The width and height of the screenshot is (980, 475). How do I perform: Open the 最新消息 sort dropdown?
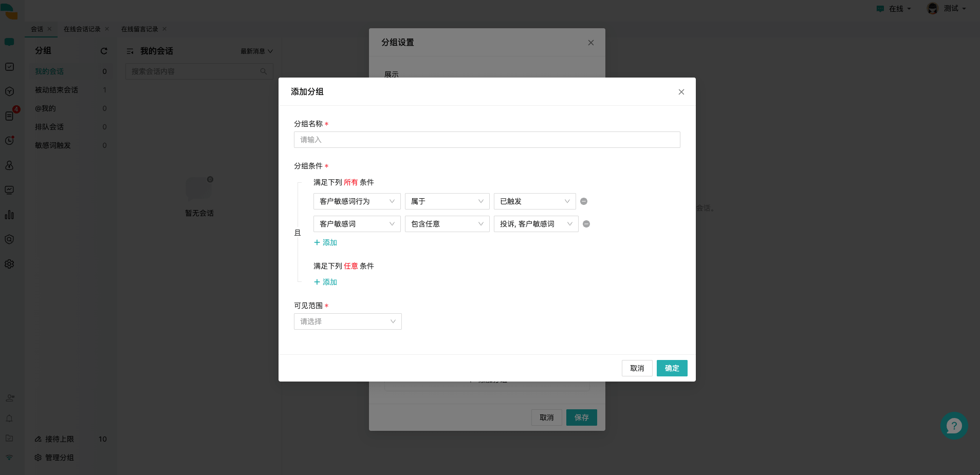[257, 51]
